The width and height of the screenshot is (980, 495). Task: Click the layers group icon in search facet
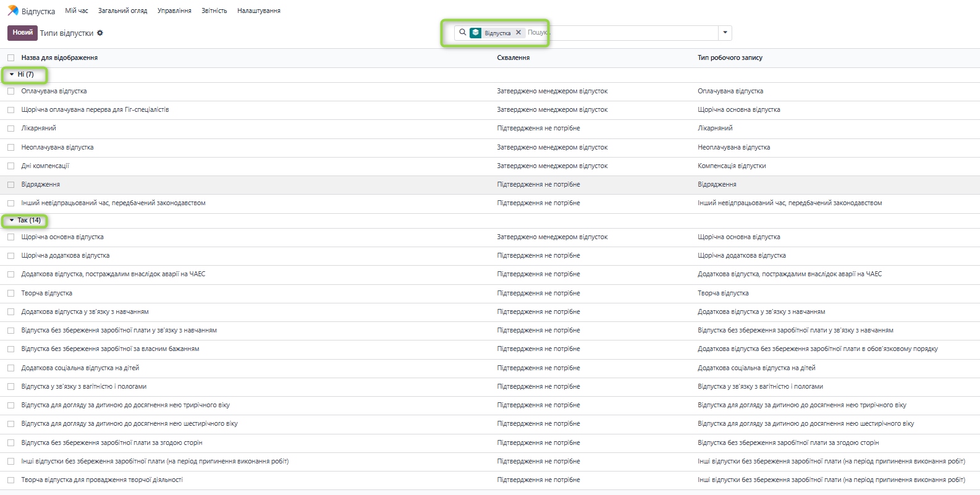point(475,33)
